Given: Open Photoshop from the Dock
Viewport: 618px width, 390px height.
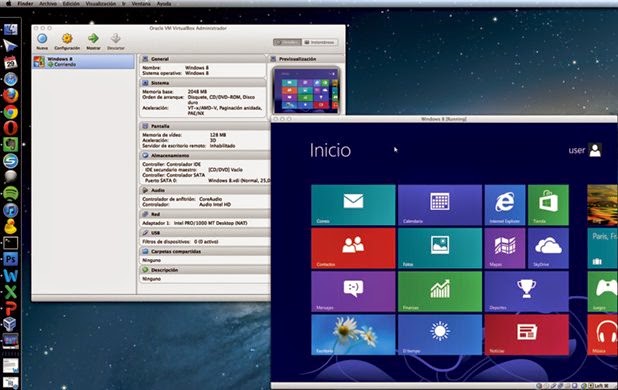Looking at the screenshot, I should 11,259.
